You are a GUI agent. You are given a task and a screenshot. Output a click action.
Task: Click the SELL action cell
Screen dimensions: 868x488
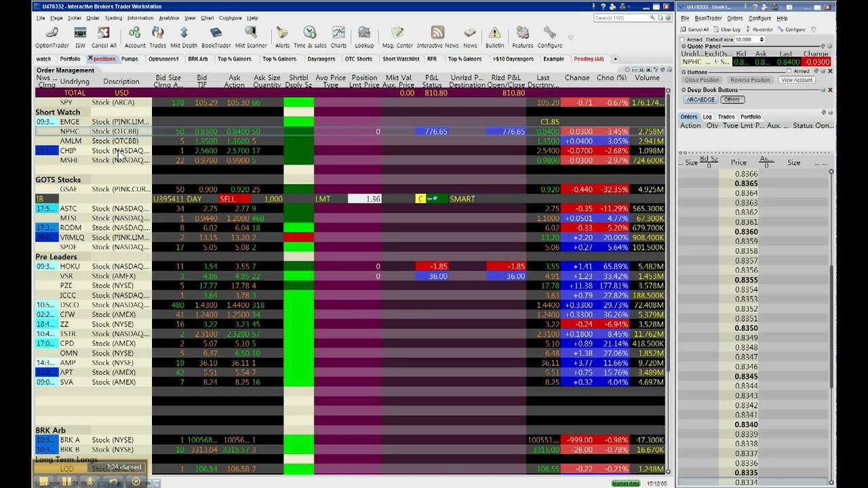pyautogui.click(x=235, y=199)
